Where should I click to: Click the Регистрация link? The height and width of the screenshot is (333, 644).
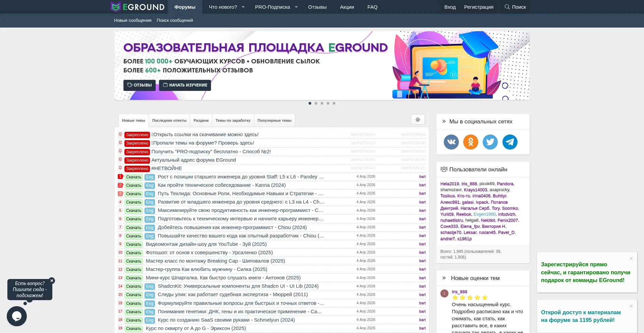(x=479, y=7)
